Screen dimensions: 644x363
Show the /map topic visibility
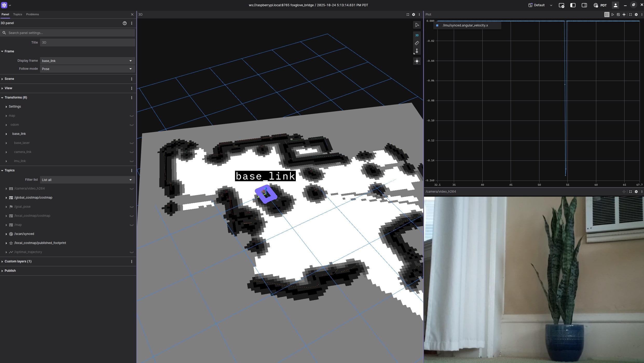(x=132, y=225)
